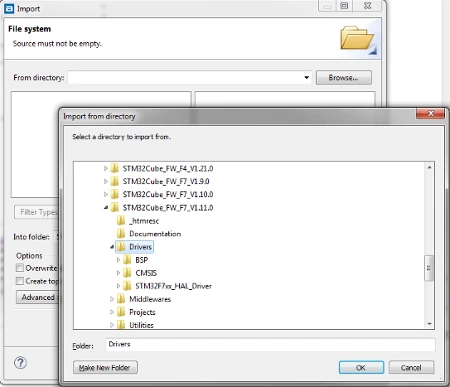The height and width of the screenshot is (387, 450).
Task: Click the Filter Types button
Action: click(37, 212)
